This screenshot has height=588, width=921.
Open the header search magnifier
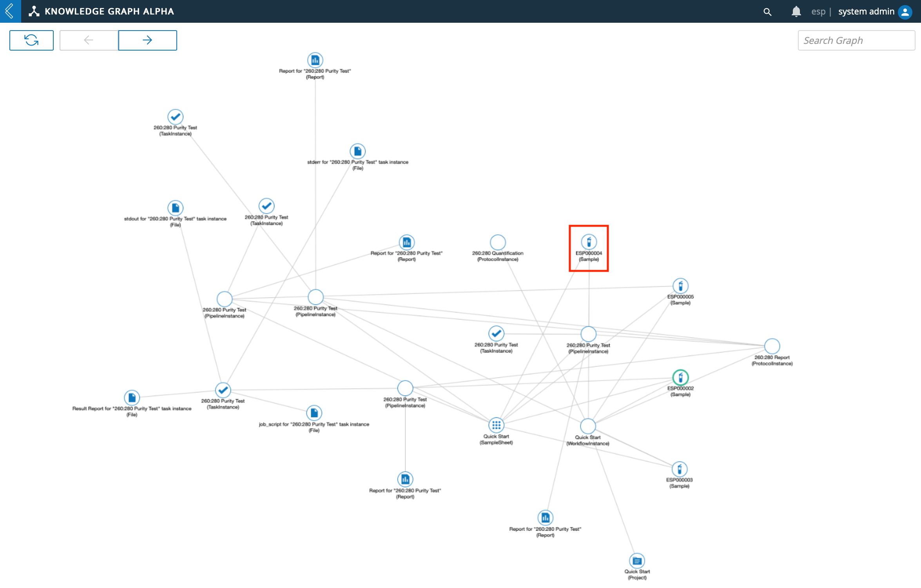[767, 12]
